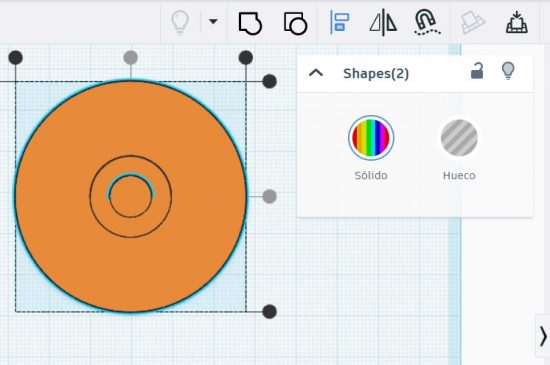Click the Sólido label
The height and width of the screenshot is (365, 550).
pyautogui.click(x=371, y=175)
